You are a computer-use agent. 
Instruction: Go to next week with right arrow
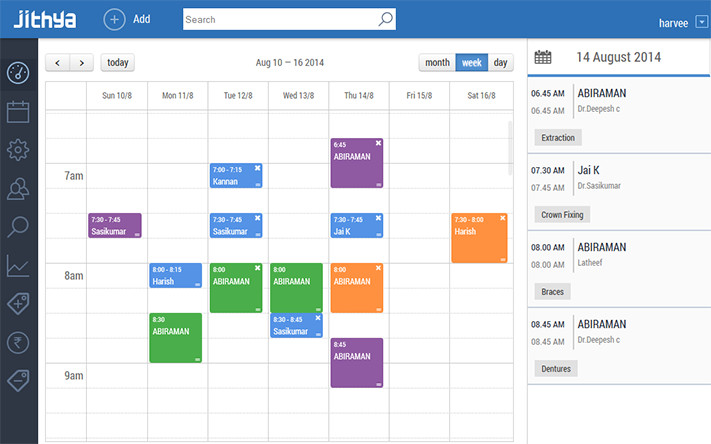point(82,63)
